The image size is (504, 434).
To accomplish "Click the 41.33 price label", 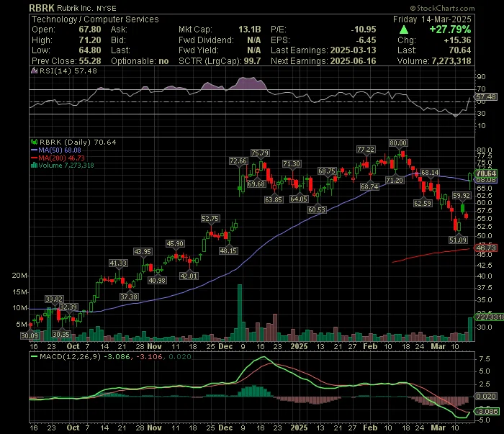I will coord(118,263).
